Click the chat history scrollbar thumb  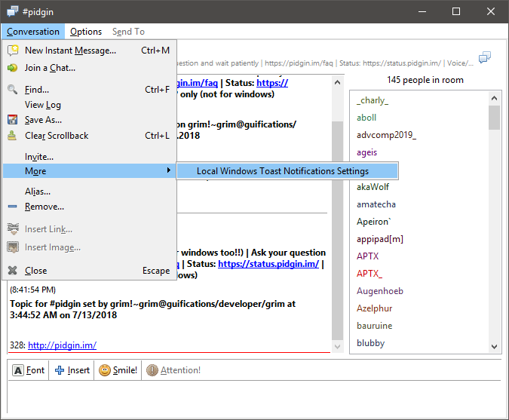click(x=337, y=231)
